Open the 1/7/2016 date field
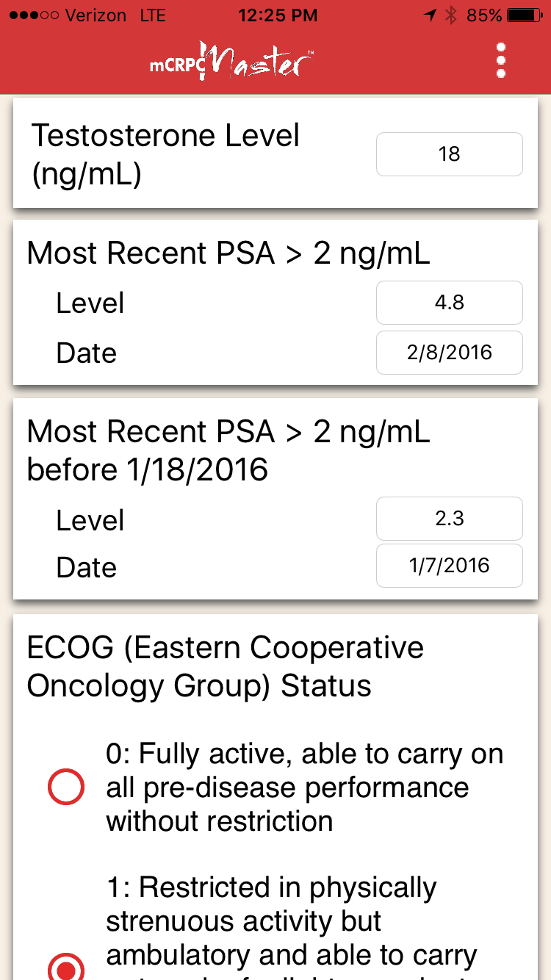 449,566
